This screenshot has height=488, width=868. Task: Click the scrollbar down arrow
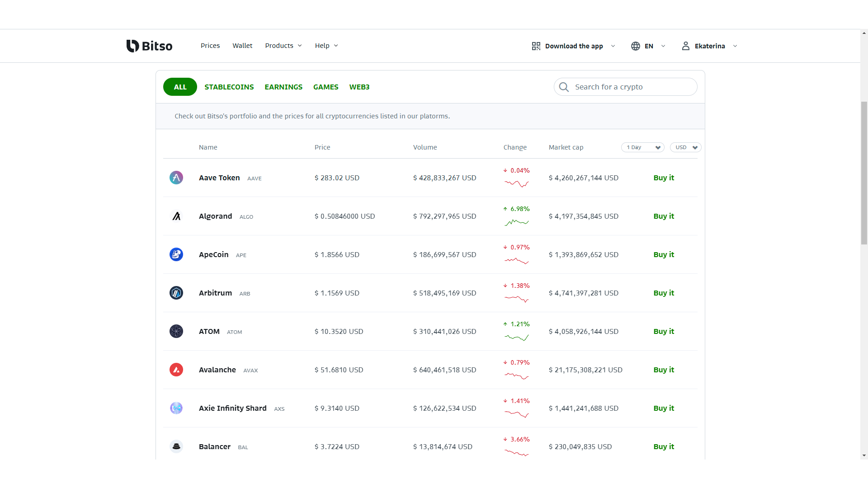(x=864, y=455)
